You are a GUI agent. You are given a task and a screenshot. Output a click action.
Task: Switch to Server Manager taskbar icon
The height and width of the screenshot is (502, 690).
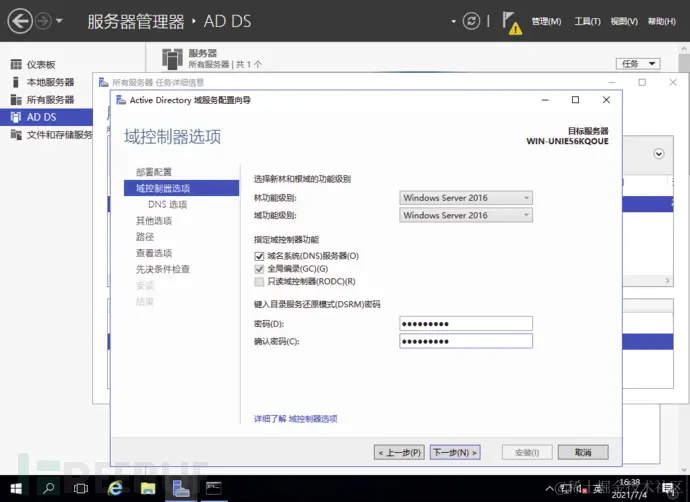(x=181, y=488)
